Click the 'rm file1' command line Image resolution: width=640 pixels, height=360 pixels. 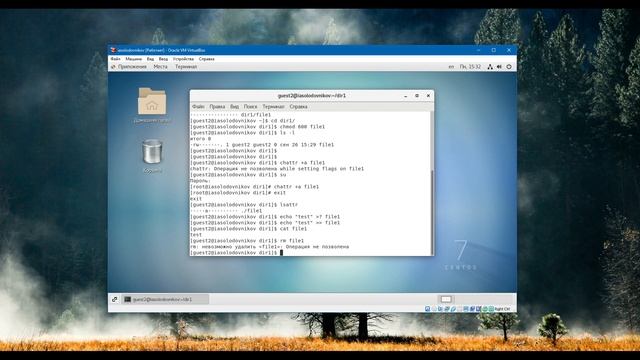click(x=247, y=241)
